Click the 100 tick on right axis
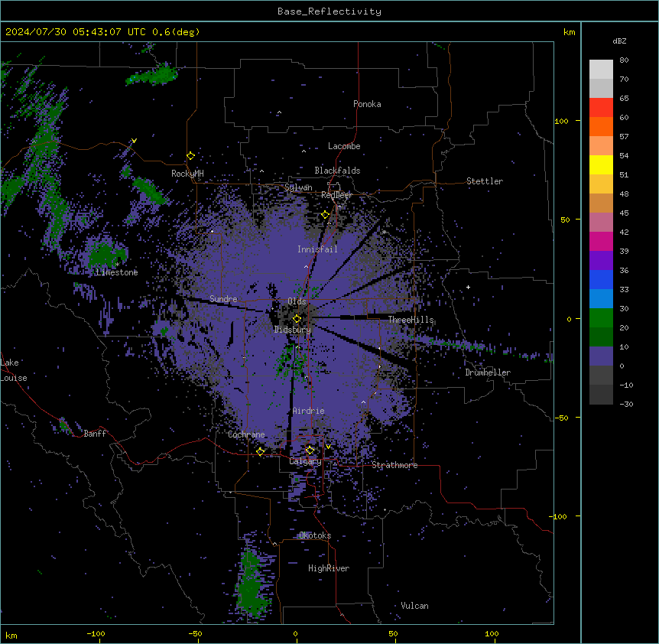The image size is (659, 644). [x=561, y=121]
